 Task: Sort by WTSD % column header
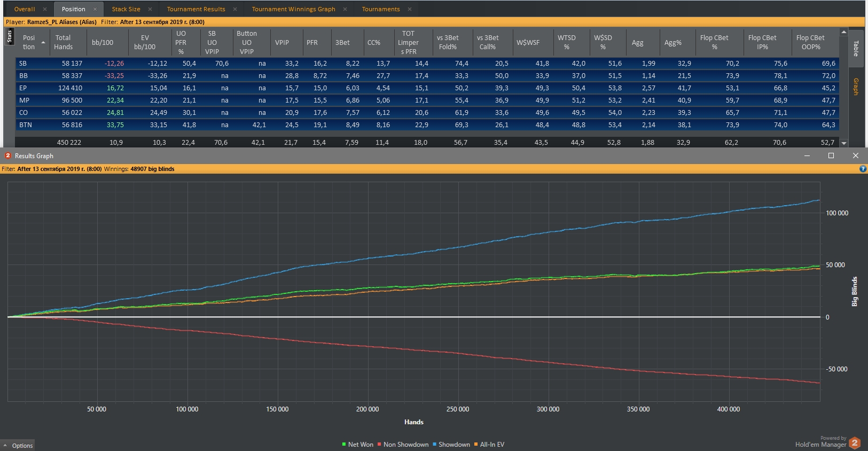pos(571,42)
